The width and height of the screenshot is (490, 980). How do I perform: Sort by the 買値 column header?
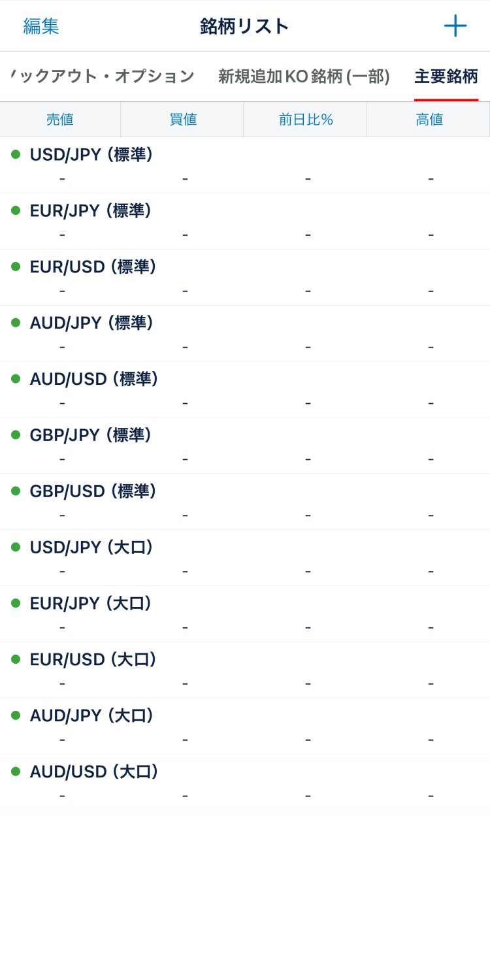coord(183,120)
